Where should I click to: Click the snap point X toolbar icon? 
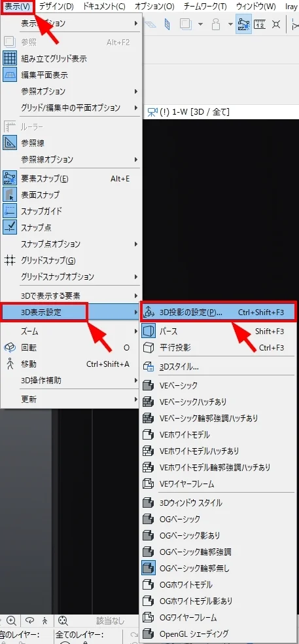276,24
